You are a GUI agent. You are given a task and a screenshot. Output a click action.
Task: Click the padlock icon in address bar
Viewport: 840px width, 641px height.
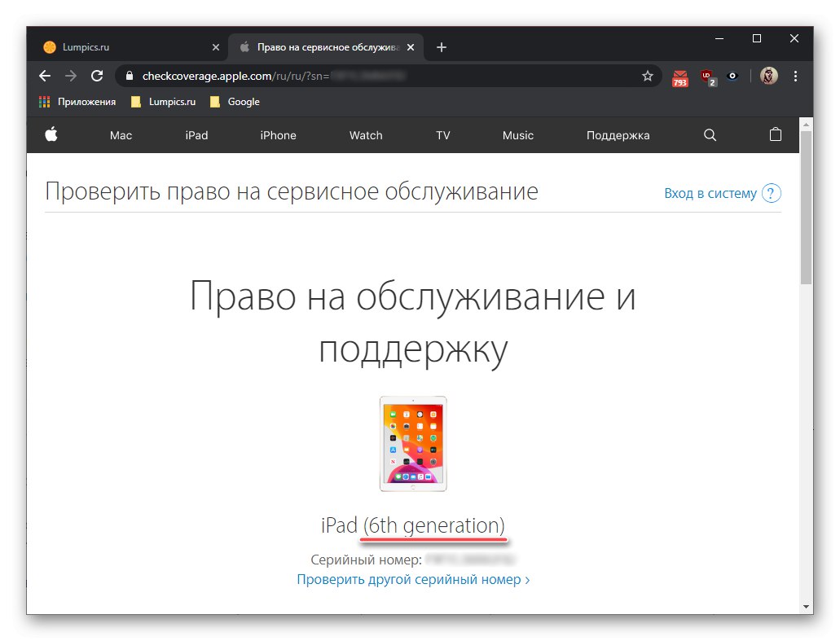[129, 76]
